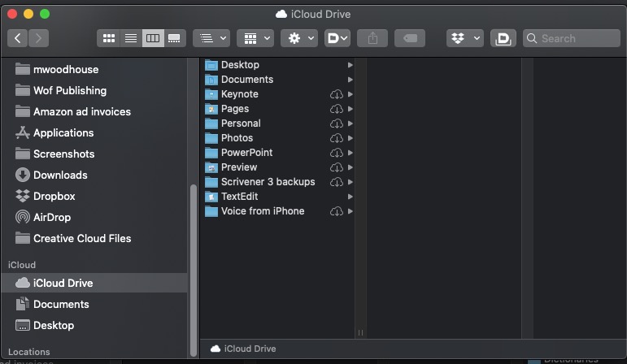Click the Applications sidebar icon

(23, 132)
